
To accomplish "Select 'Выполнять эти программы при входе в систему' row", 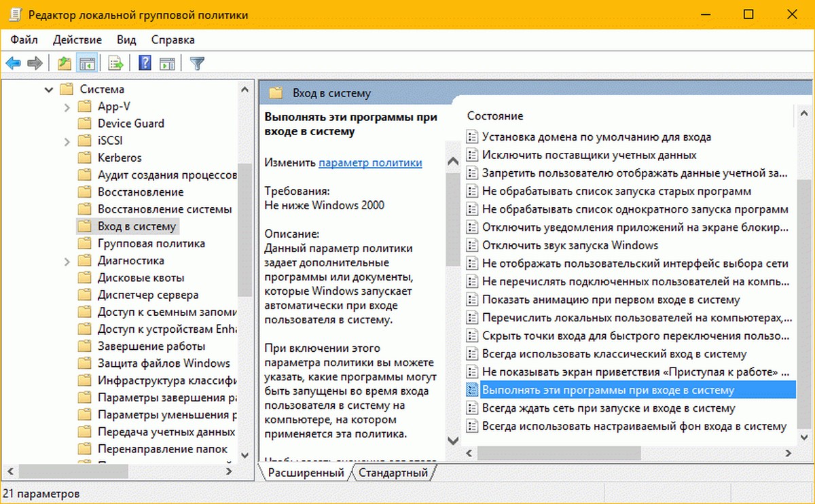I will pyautogui.click(x=630, y=390).
